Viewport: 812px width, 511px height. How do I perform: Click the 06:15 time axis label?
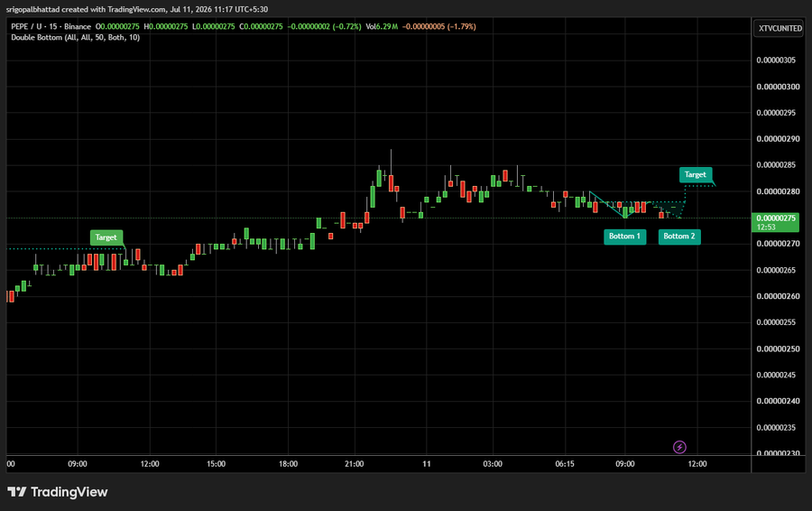pyautogui.click(x=565, y=464)
